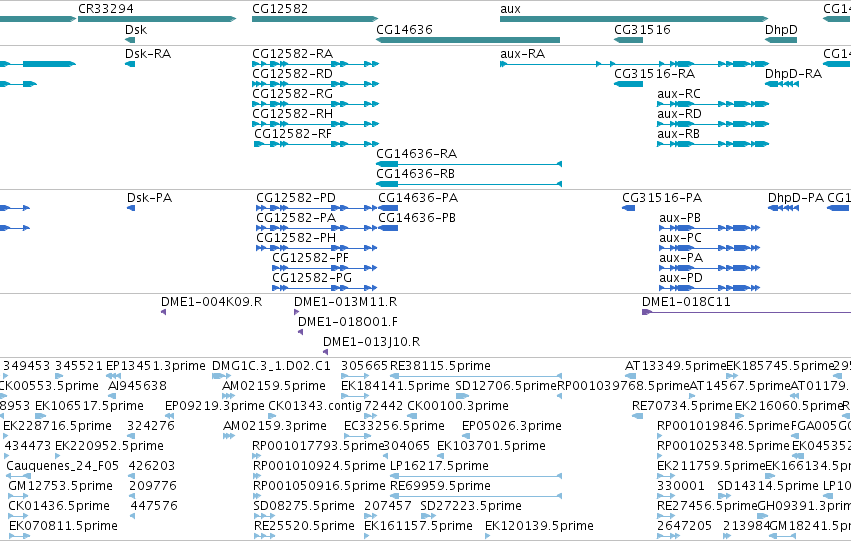This screenshot has height=541, width=851.
Task: Click EST EK070811.5prime
Action: [63, 527]
